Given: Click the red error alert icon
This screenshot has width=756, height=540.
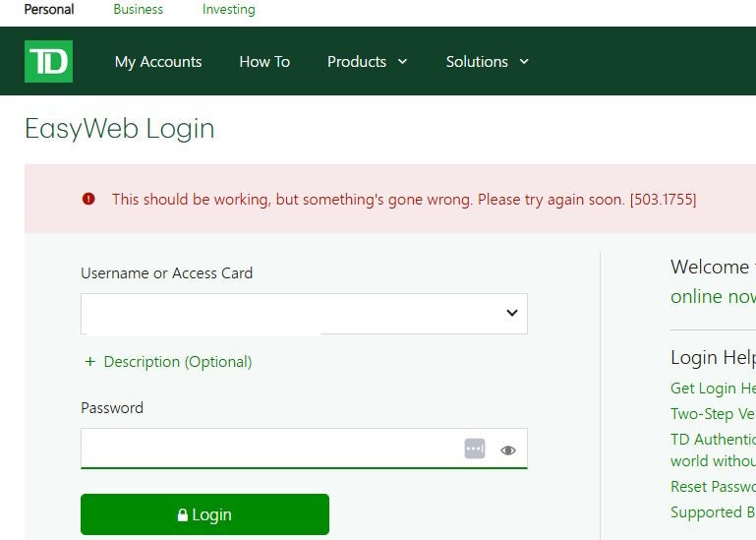Looking at the screenshot, I should pos(89,199).
